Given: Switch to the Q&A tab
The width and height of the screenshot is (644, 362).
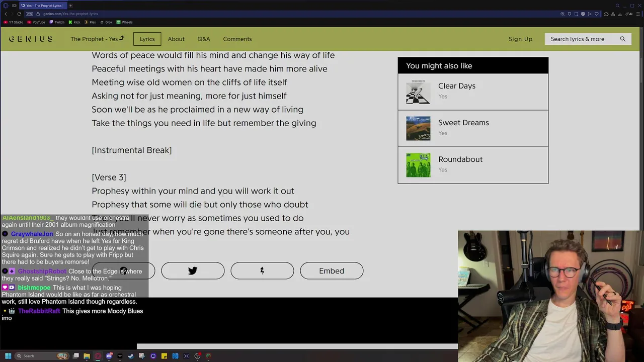Looking at the screenshot, I should (204, 39).
